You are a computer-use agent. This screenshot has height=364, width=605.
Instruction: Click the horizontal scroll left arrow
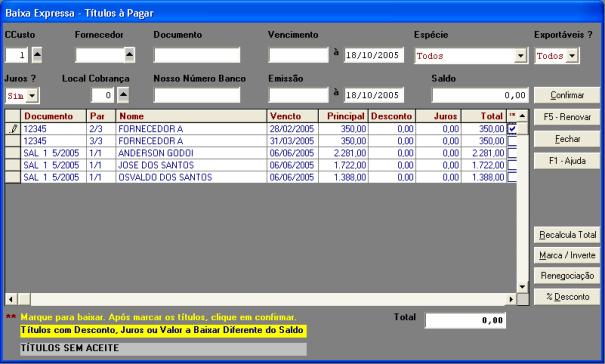click(x=11, y=299)
